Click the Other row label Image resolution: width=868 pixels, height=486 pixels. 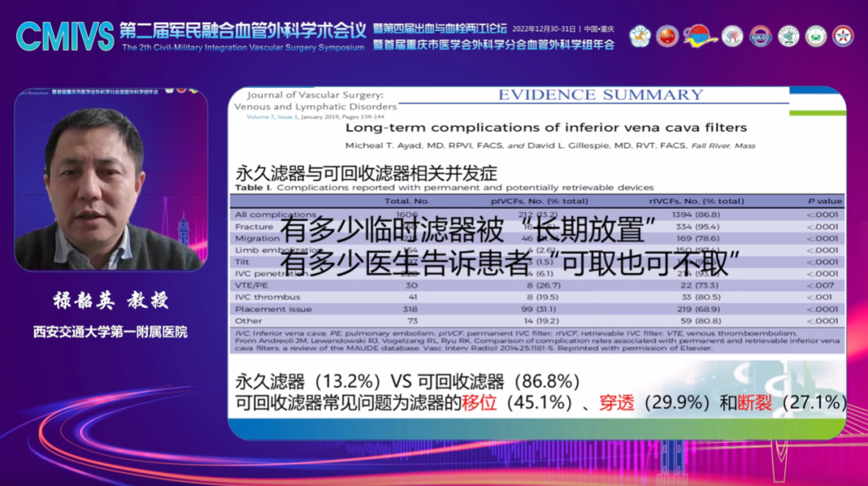tap(248, 321)
